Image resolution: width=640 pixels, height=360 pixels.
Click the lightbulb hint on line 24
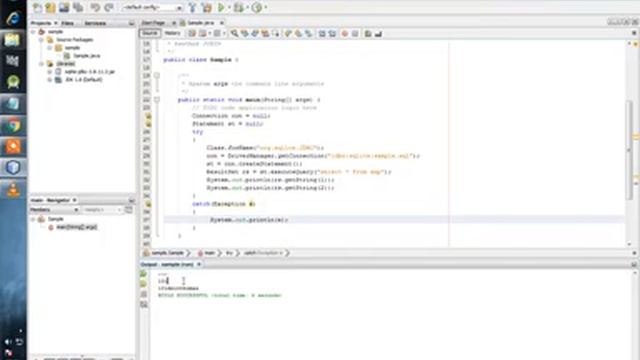148,116
